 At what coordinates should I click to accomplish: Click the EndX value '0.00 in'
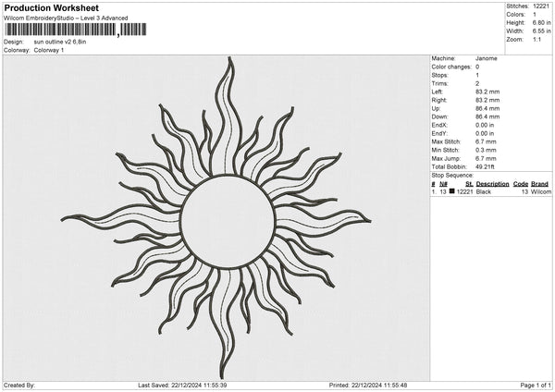[x=485, y=125]
